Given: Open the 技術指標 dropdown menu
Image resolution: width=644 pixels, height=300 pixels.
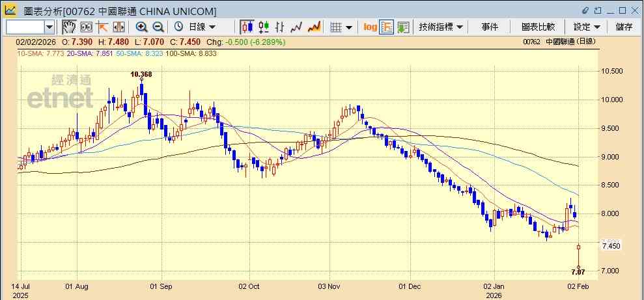Looking at the screenshot, I should [441, 27].
